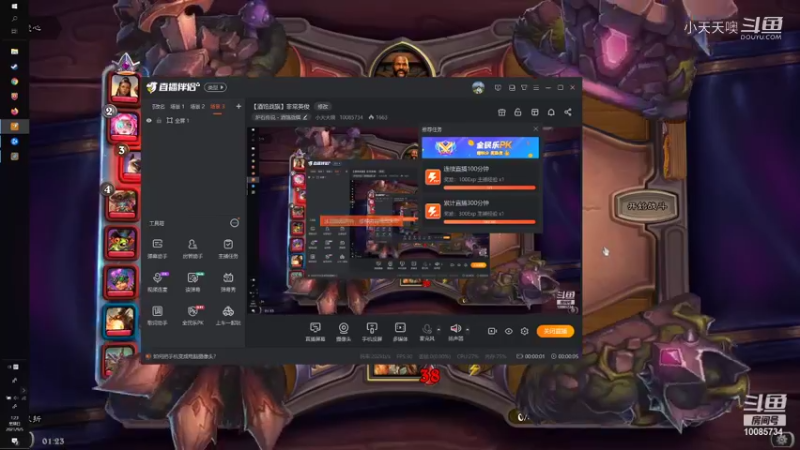Screen dimensions: 800x450
Task: Open the 读弹幕 read danmaku tool
Action: point(192,282)
